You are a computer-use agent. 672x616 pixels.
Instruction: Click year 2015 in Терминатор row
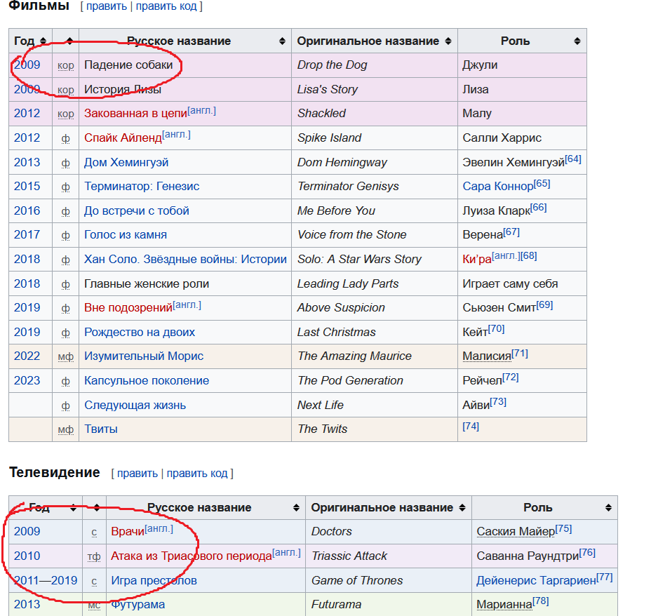(27, 187)
